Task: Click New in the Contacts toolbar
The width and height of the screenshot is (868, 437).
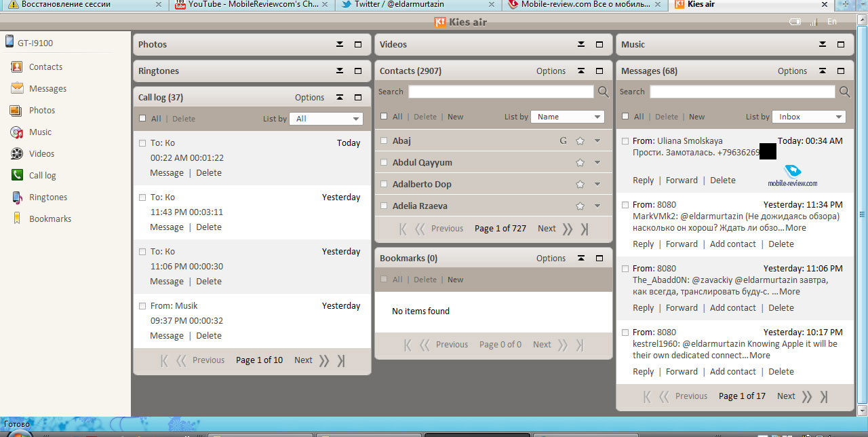Action: (x=456, y=117)
